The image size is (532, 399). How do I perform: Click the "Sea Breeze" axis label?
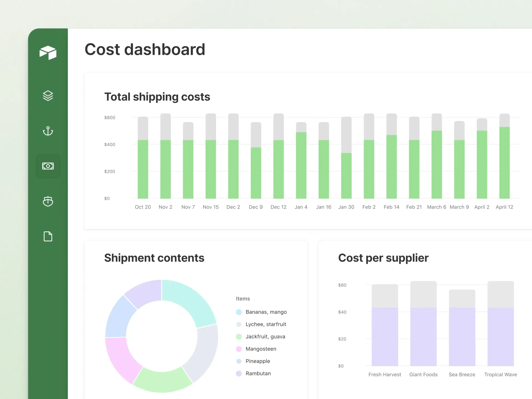click(x=462, y=374)
